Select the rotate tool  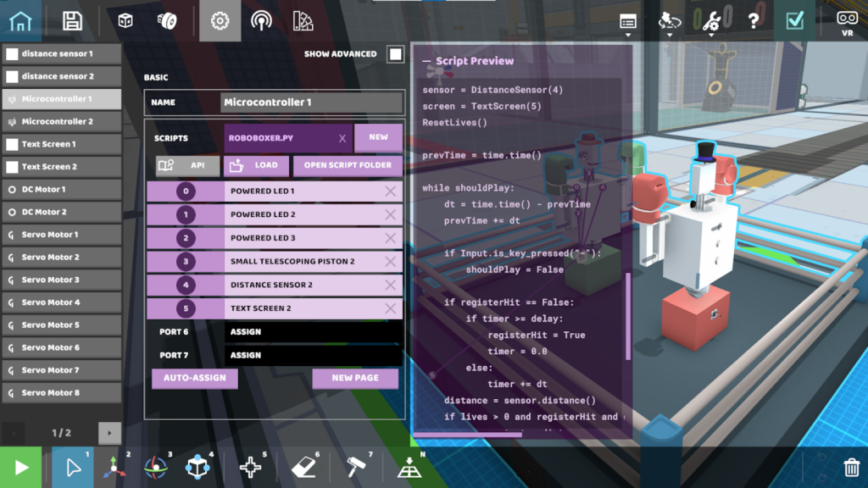155,467
